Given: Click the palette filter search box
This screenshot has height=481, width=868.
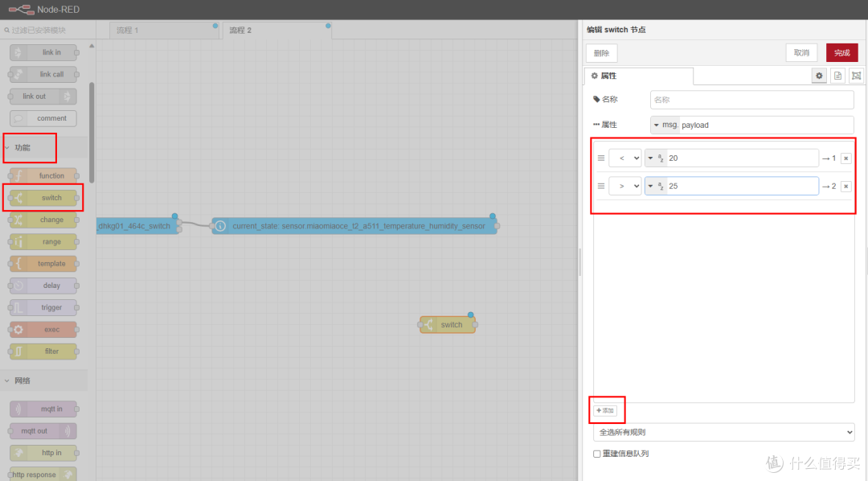Looking at the screenshot, I should [x=47, y=30].
